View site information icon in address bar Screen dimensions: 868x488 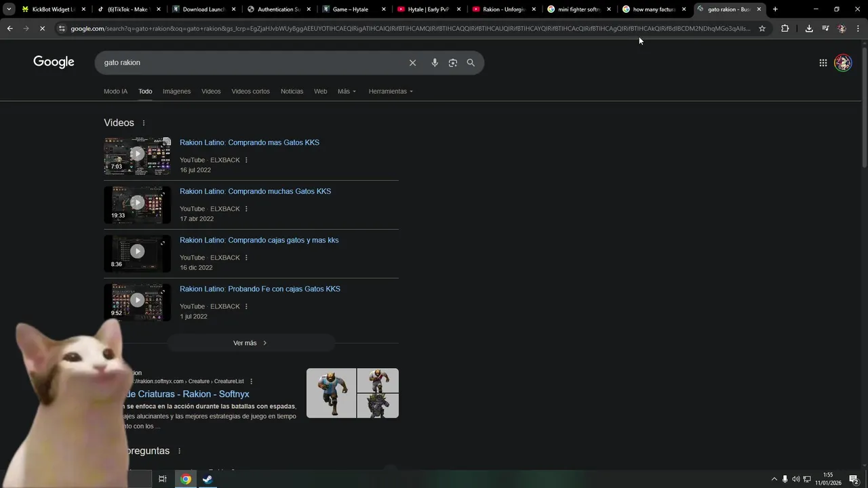(x=62, y=28)
